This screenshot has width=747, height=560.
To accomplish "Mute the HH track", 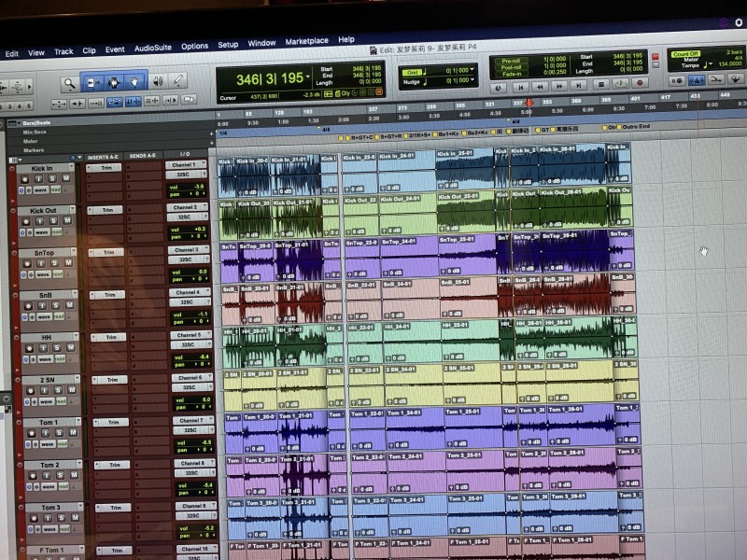I will tap(71, 347).
